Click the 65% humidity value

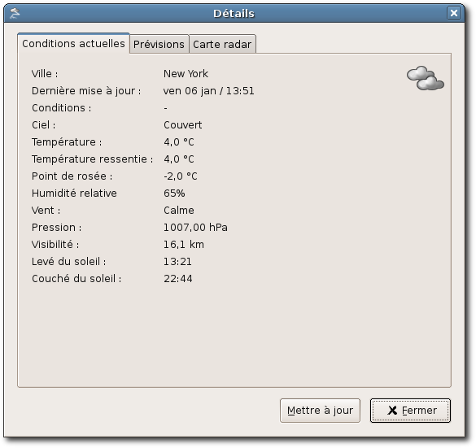point(174,194)
